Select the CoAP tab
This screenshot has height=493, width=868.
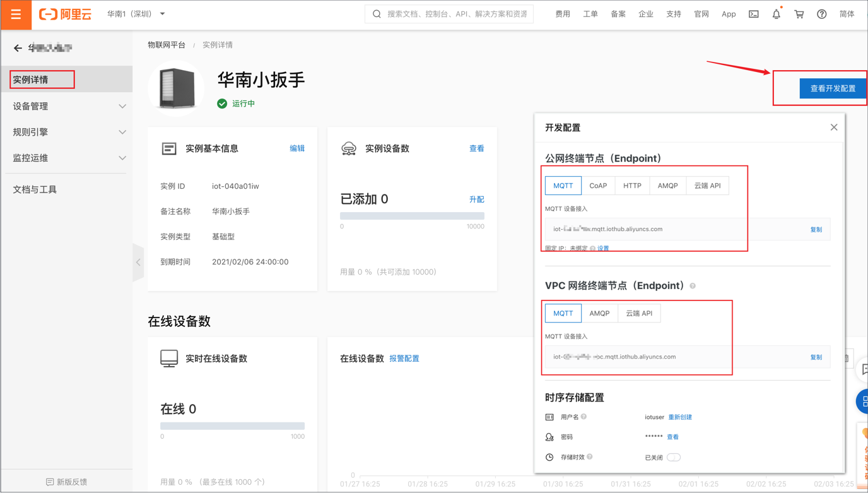tap(598, 186)
